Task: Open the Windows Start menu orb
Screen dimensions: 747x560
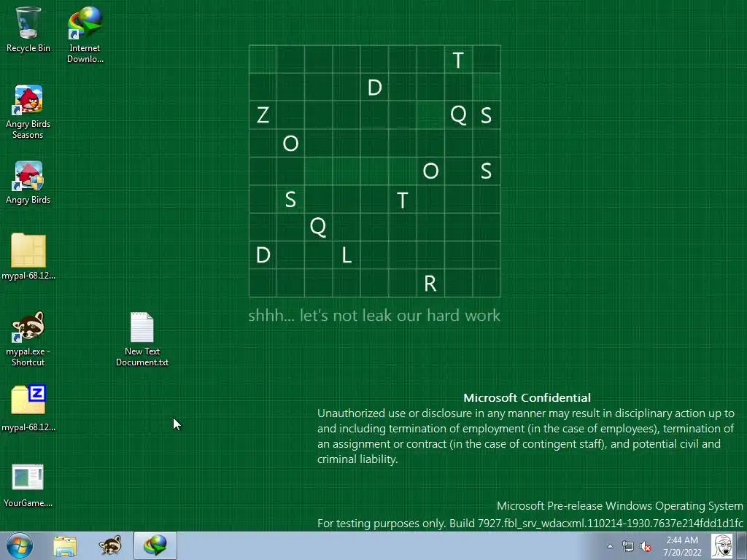Action: click(x=20, y=545)
